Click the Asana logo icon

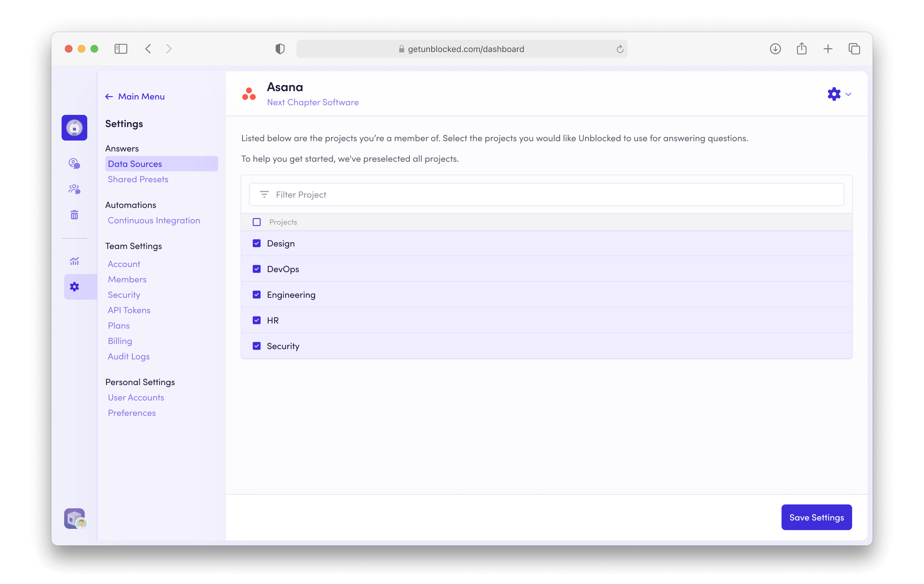click(x=249, y=94)
